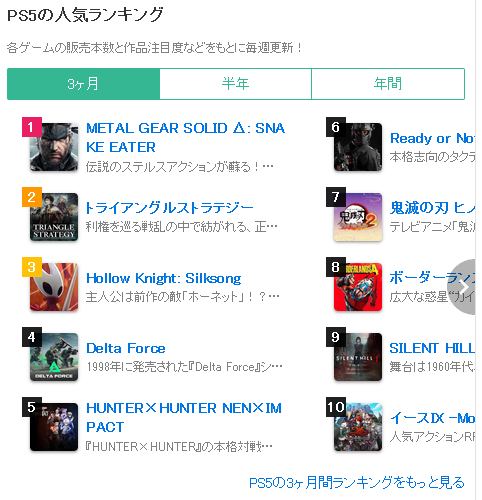Switch to the 半年 ranking tab
482x500 pixels.
tap(235, 84)
